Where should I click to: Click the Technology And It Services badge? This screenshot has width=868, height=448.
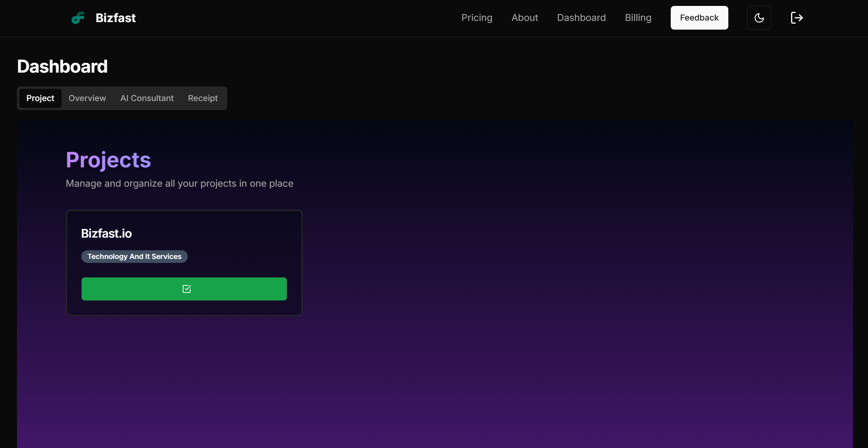[134, 257]
